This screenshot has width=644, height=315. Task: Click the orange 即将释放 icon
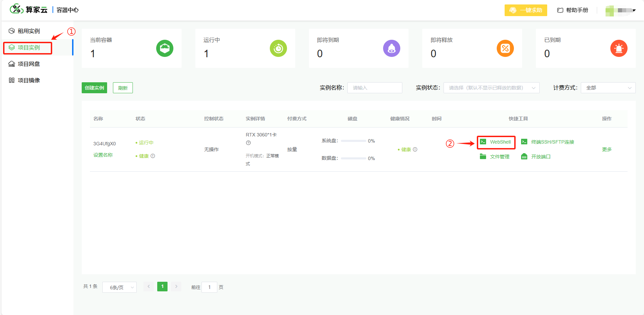coord(505,48)
